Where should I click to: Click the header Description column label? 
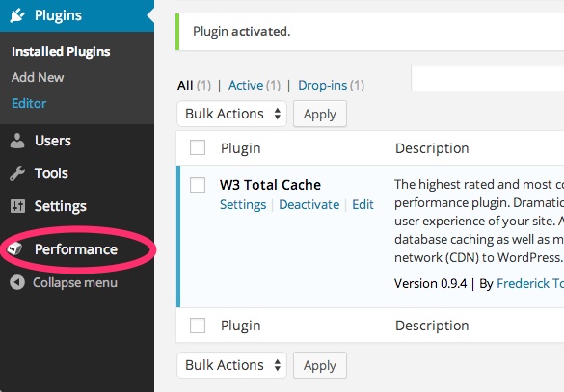(432, 148)
